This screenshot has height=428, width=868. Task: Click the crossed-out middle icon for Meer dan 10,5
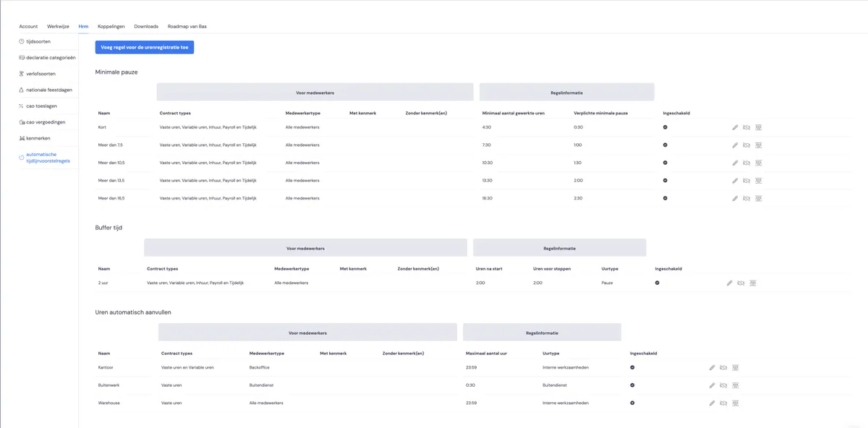pyautogui.click(x=746, y=163)
